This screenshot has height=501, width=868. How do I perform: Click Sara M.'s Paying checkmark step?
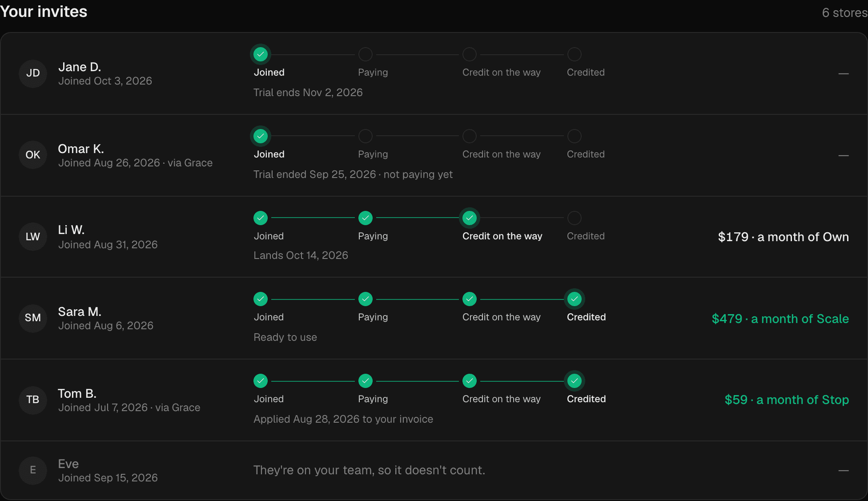[x=366, y=299]
